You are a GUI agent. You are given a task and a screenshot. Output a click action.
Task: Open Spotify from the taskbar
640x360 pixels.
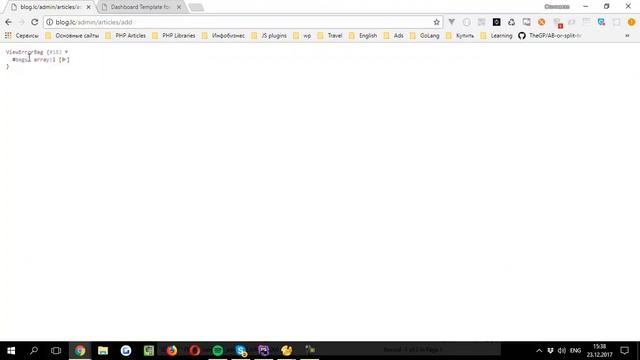(218, 350)
